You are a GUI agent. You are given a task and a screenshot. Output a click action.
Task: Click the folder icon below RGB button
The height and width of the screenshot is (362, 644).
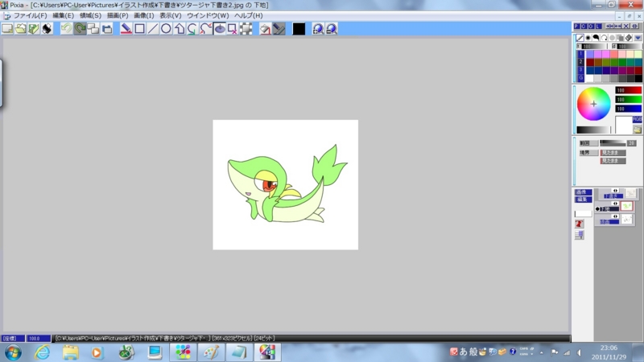point(637,130)
